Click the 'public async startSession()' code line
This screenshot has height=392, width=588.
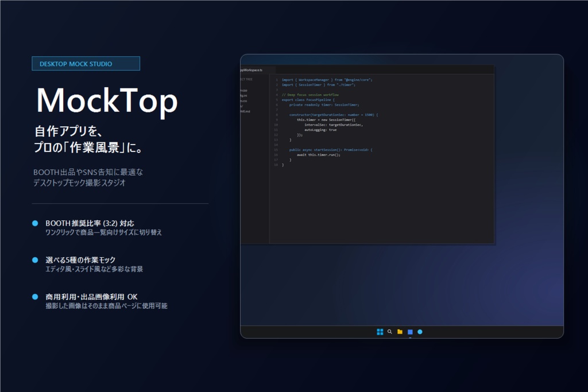(331, 150)
